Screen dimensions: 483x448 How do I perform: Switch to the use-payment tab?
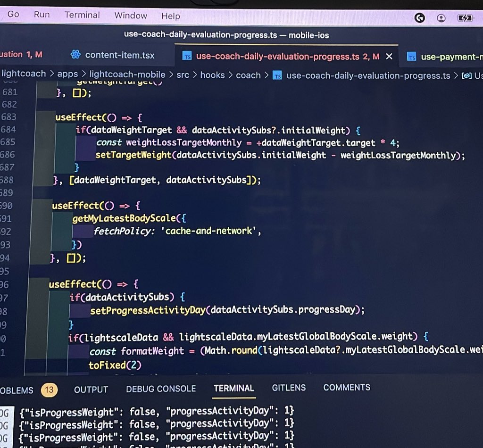(451, 57)
